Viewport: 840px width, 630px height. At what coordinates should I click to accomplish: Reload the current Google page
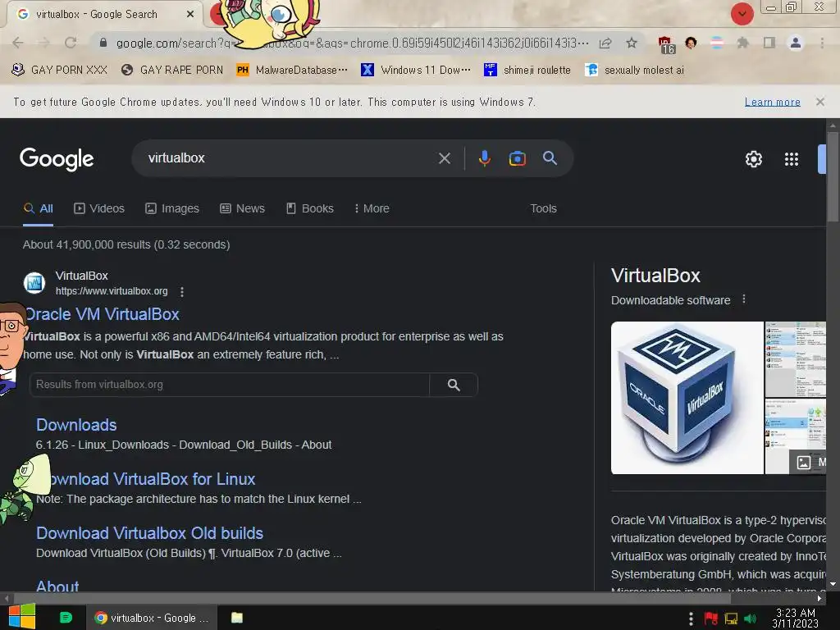point(71,43)
